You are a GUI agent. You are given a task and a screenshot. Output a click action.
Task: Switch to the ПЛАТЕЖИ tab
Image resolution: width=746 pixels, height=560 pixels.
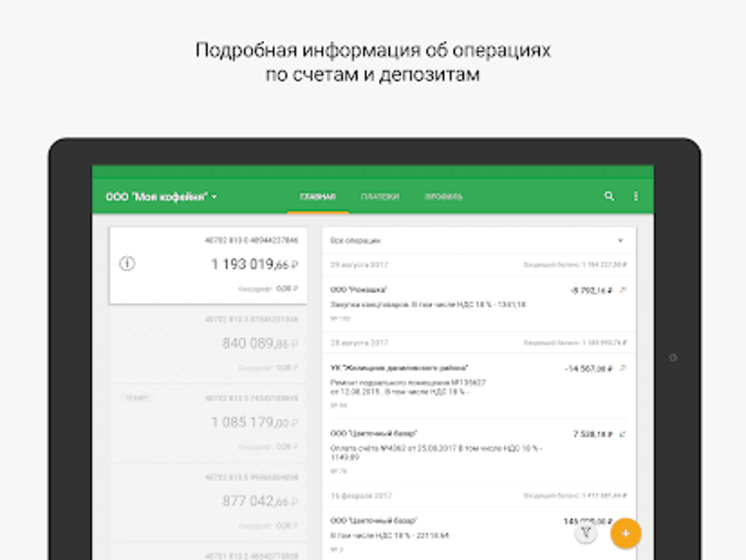380,197
